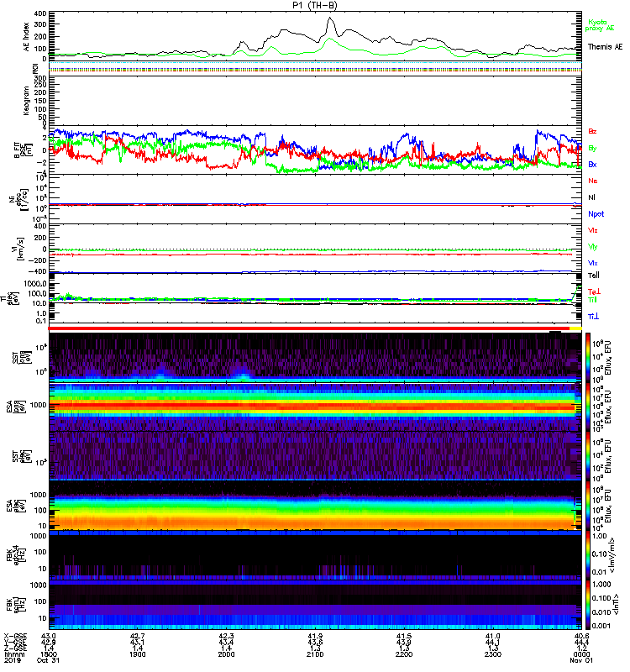Click the X-GSE row label
This screenshot has height=672, width=630.
13,636
